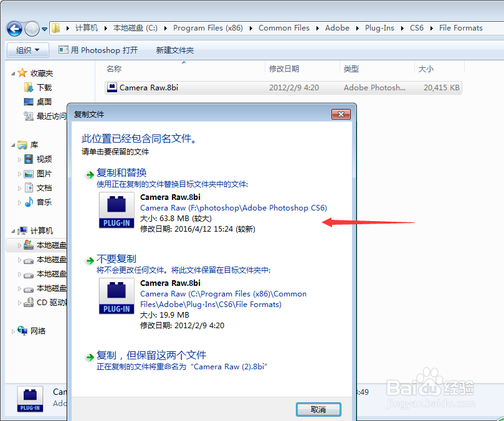504x421 pixels.
Task: Select CS6 breadcrumb in the path
Action: pos(417,28)
